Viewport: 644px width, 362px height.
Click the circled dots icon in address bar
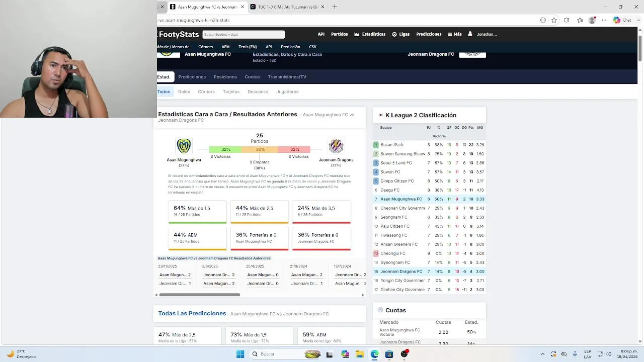click(543, 20)
